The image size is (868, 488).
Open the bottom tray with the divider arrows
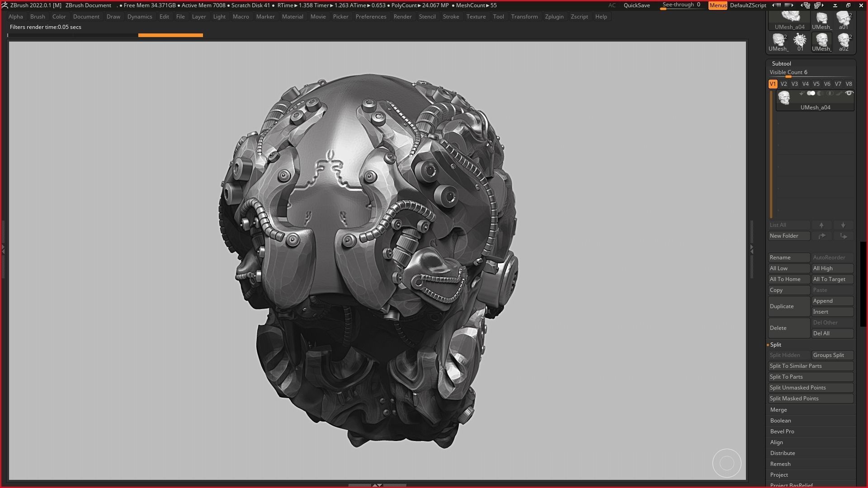(x=377, y=485)
